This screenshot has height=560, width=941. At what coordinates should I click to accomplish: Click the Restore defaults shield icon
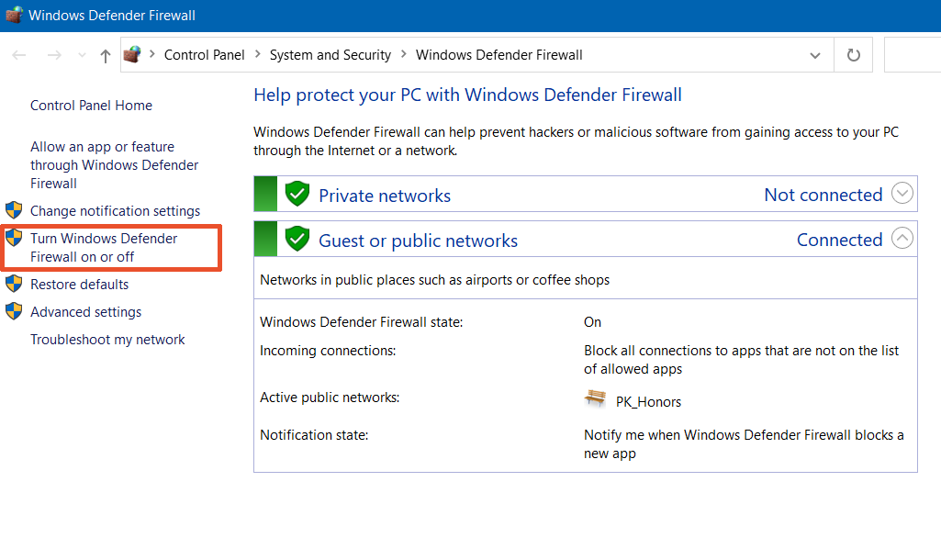pos(14,284)
